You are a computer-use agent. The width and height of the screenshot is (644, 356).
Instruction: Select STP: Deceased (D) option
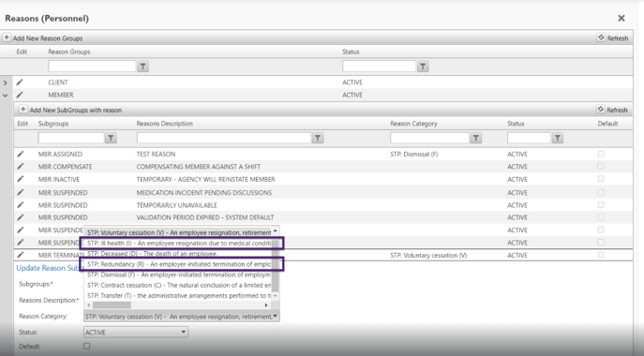tap(178, 254)
